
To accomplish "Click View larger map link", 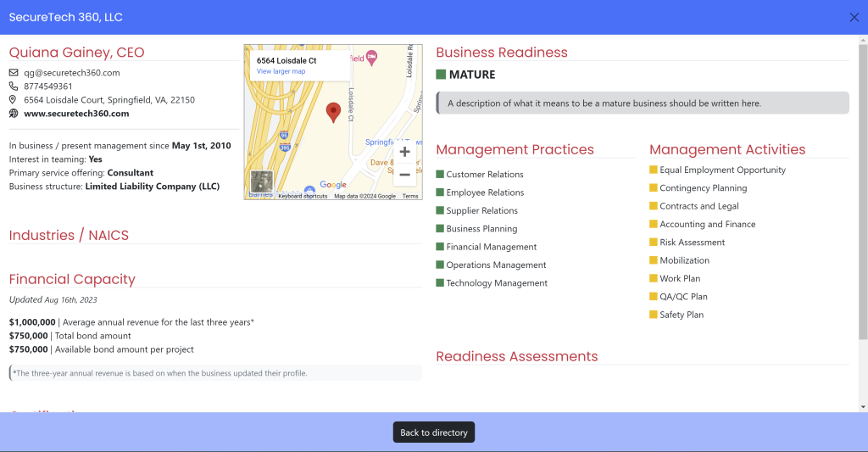I will (x=281, y=71).
